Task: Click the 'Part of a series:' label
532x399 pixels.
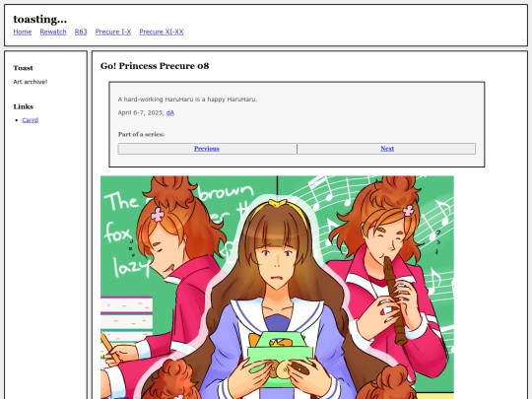Action: tap(142, 134)
